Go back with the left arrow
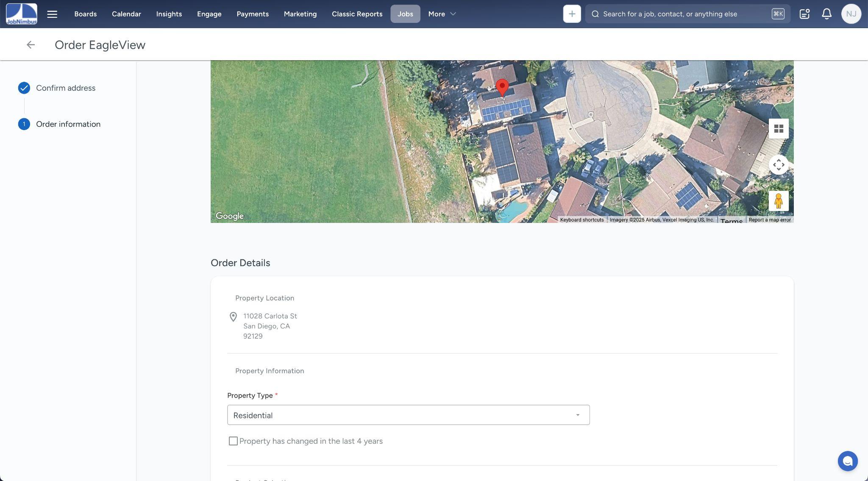The image size is (868, 481). pos(31,45)
